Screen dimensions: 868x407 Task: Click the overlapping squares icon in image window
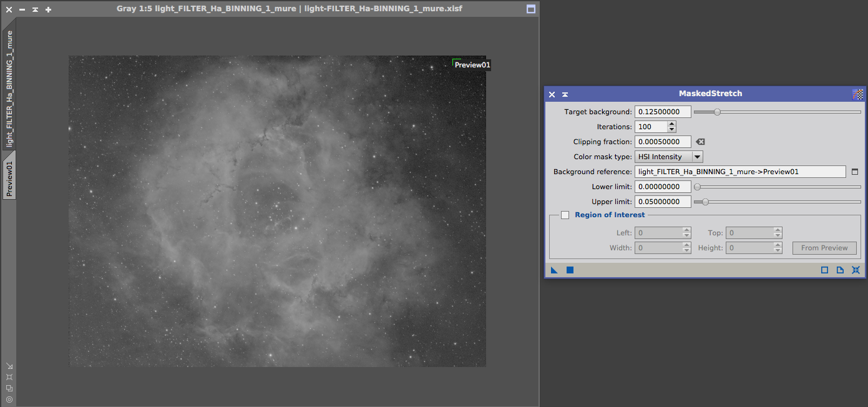coord(9,388)
